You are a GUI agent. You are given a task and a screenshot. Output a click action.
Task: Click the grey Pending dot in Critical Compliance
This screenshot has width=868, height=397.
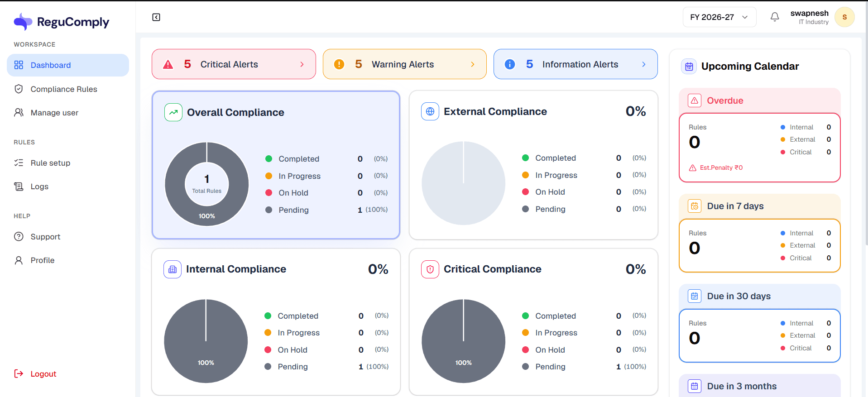click(x=525, y=367)
